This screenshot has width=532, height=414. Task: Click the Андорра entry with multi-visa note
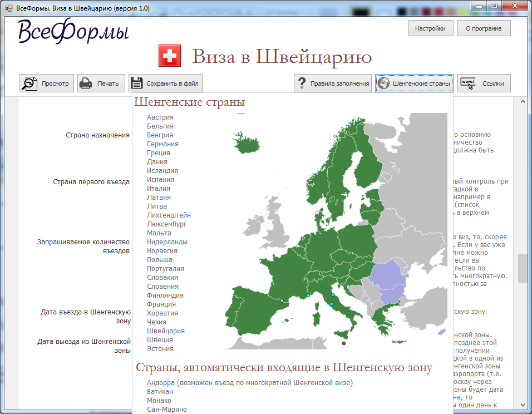250,383
